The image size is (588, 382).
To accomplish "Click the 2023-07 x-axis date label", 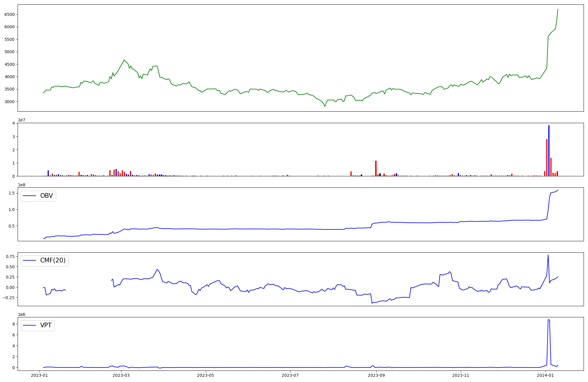I will pyautogui.click(x=290, y=375).
